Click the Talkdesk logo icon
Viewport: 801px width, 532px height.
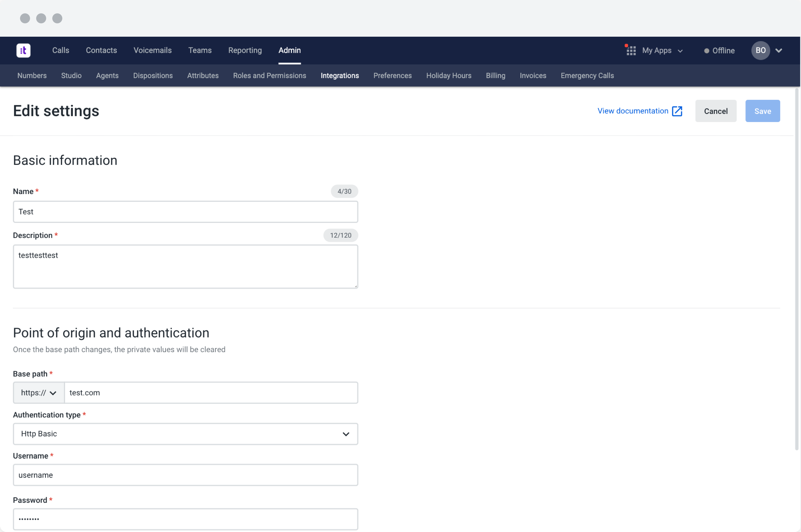point(23,51)
